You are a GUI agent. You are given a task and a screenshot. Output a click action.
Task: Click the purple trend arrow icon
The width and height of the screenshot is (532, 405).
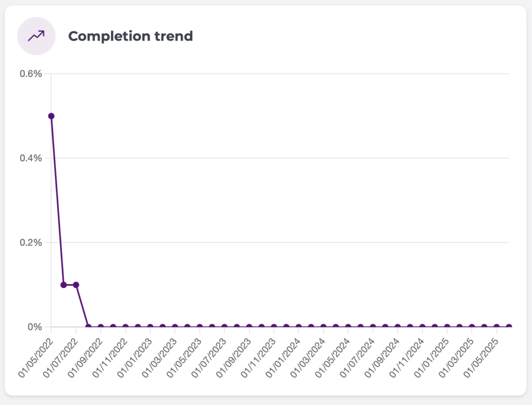point(36,36)
